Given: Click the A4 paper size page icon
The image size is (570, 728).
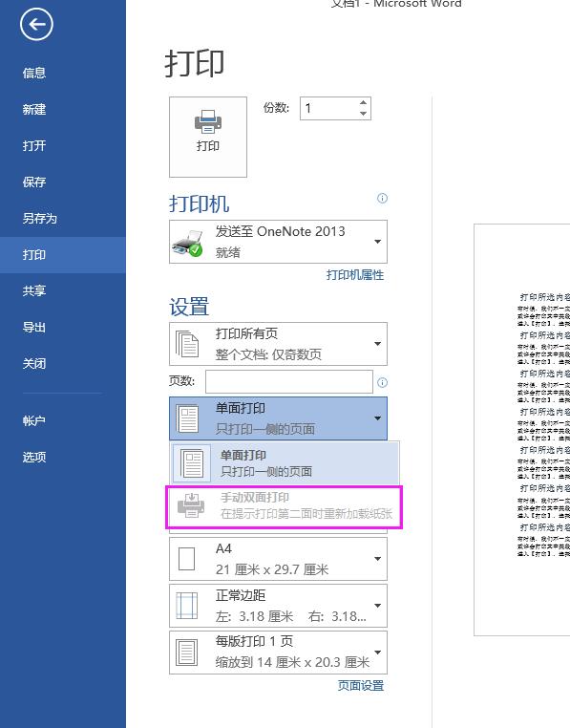Looking at the screenshot, I should [186, 559].
